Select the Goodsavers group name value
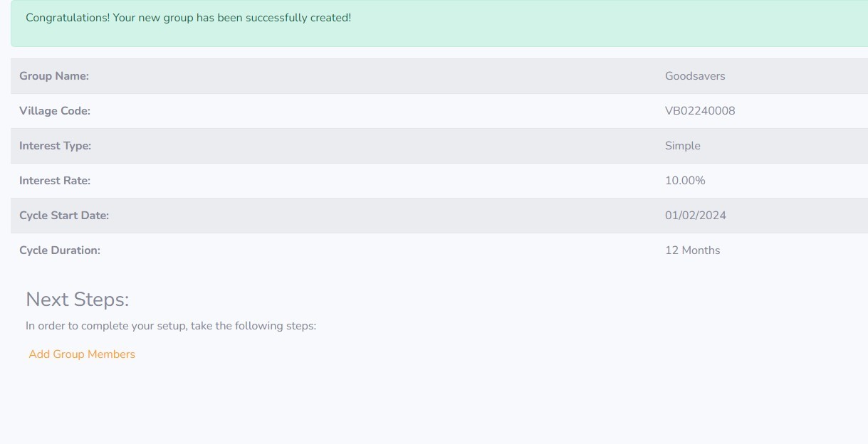This screenshot has width=868, height=444. (695, 76)
